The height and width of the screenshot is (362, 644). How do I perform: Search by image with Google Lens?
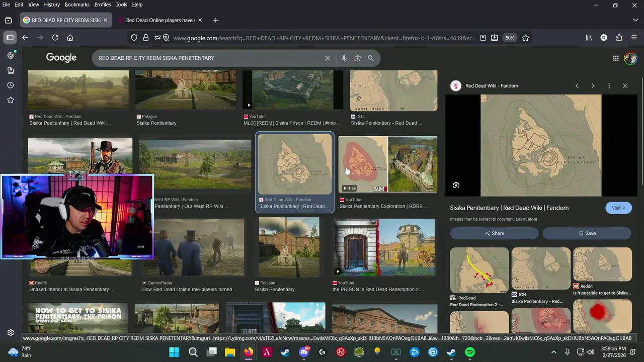357,58
